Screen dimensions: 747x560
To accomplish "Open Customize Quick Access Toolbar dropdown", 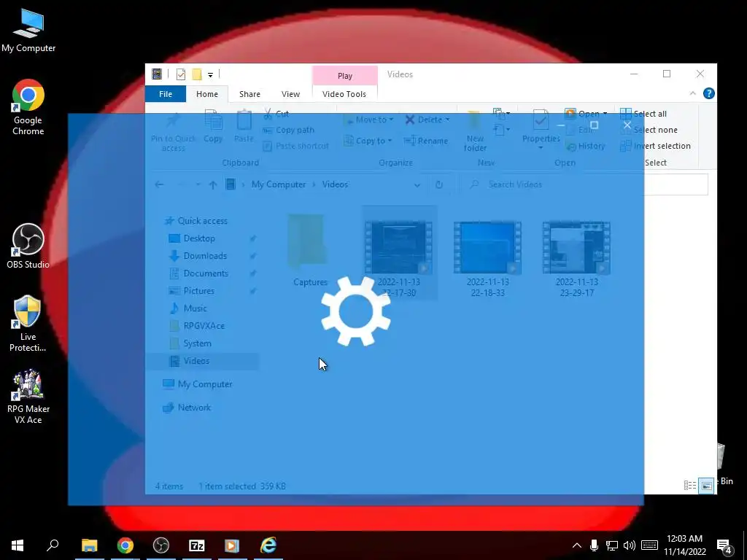I will click(x=210, y=75).
